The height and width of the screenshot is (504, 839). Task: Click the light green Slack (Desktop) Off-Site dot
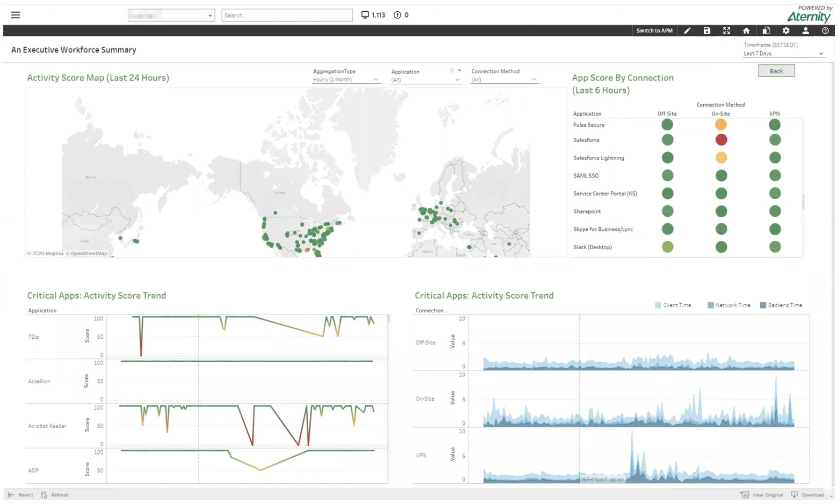667,247
